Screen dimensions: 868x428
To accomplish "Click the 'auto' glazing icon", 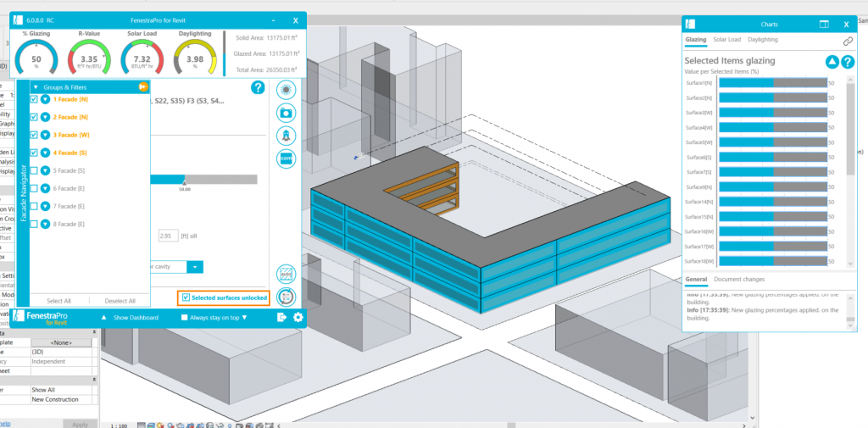I will (287, 274).
